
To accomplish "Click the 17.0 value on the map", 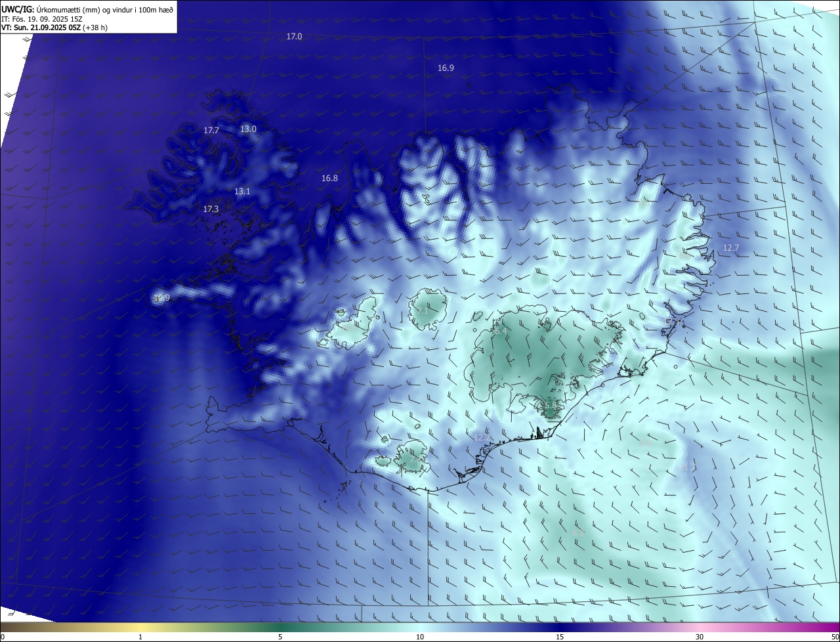I will 294,37.
